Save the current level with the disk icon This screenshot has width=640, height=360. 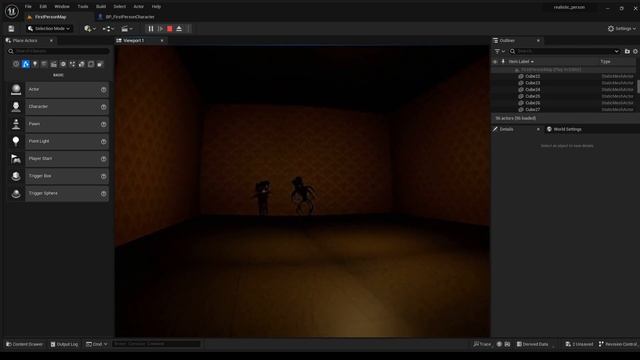[x=11, y=29]
